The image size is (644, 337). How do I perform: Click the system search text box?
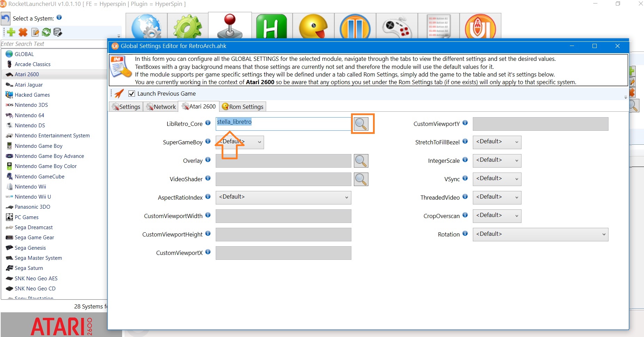pos(54,44)
